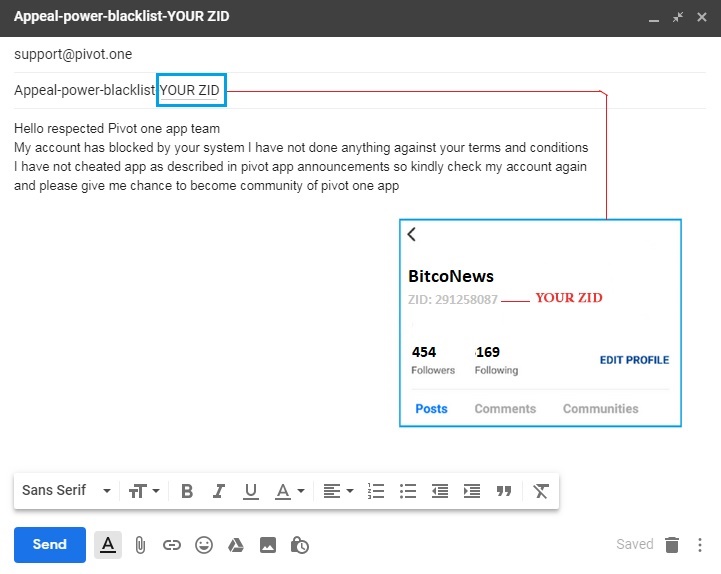
Task: Insert a numbered list
Action: 376,491
